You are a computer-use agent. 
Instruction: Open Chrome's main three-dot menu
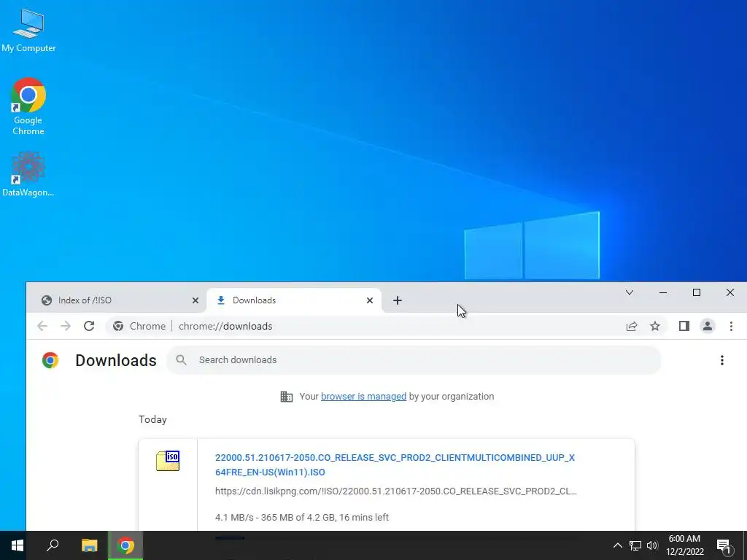pyautogui.click(x=731, y=326)
